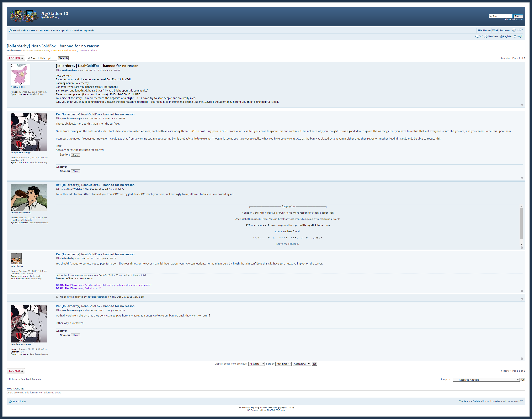Show signature spoiler in the 11:41 am post
The height and width of the screenshot is (419, 532).
[75, 171]
